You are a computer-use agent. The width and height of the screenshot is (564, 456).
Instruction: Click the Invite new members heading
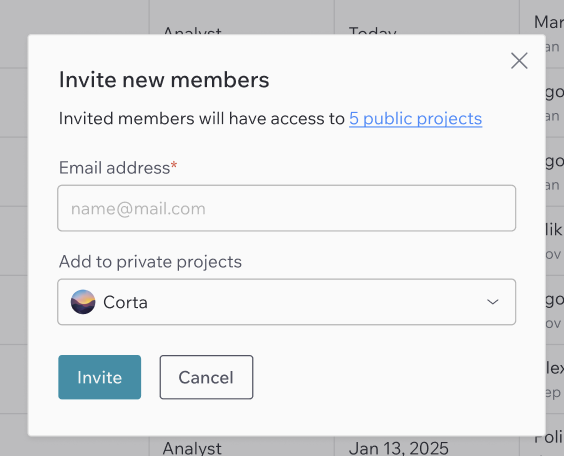[x=164, y=79]
